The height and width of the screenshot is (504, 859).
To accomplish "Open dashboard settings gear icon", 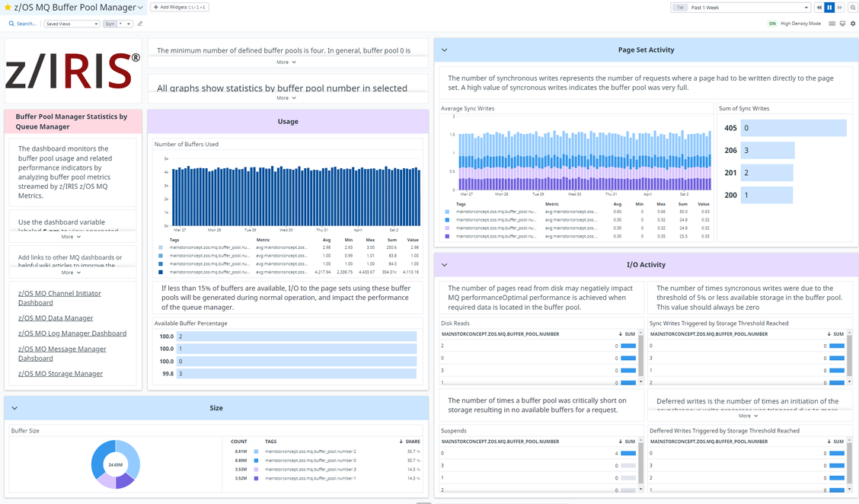I will [x=853, y=24].
